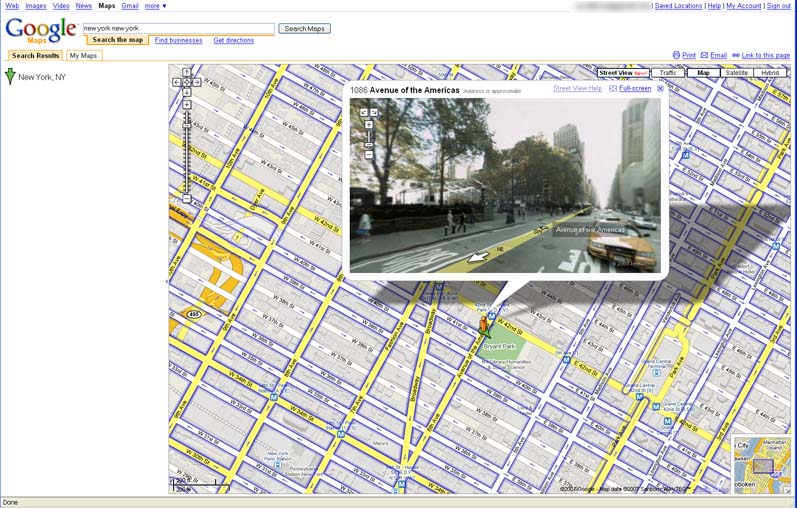This screenshot has width=797, height=508.
Task: Pan the map left with arrow control
Action: [x=176, y=82]
